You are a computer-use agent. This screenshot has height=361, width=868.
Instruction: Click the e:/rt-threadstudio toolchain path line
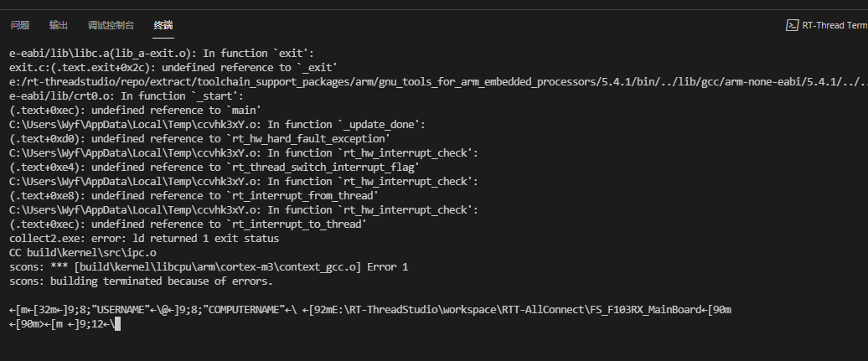pos(438,82)
